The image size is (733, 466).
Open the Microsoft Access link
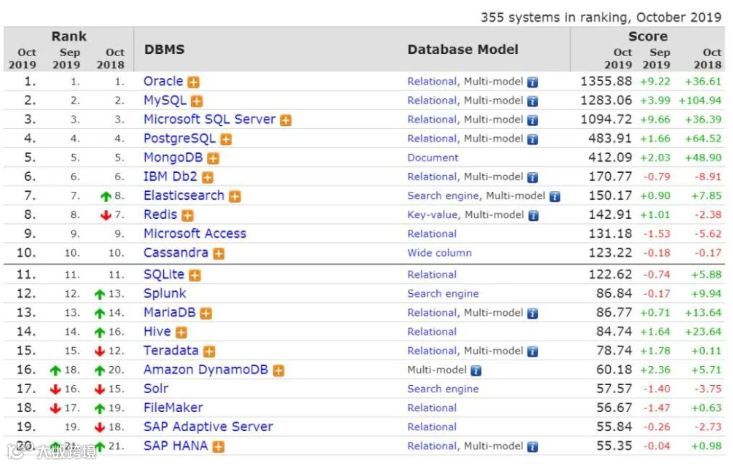pos(194,234)
